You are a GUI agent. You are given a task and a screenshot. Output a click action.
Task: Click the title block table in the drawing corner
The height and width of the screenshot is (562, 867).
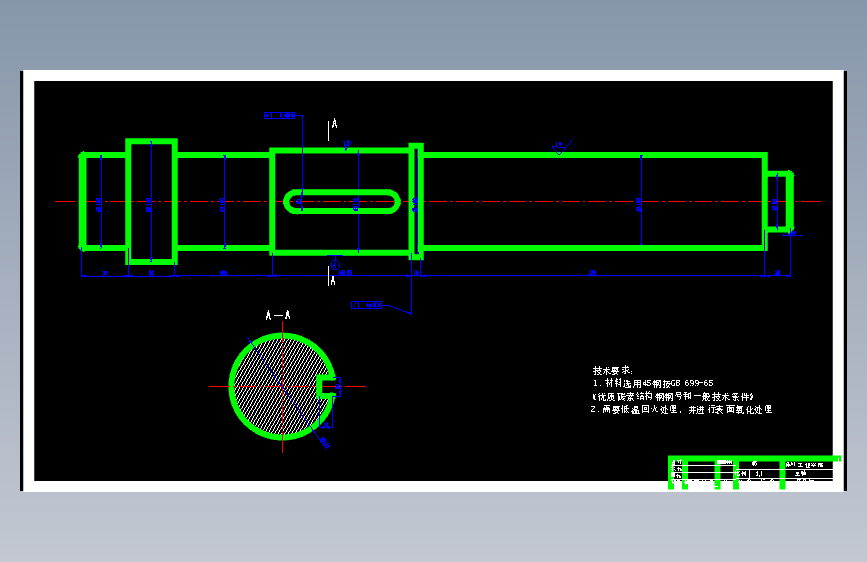pyautogui.click(x=754, y=473)
